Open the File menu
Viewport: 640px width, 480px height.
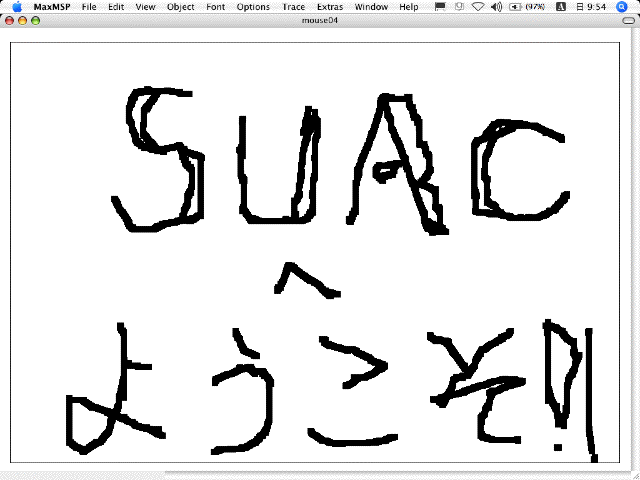pos(89,7)
